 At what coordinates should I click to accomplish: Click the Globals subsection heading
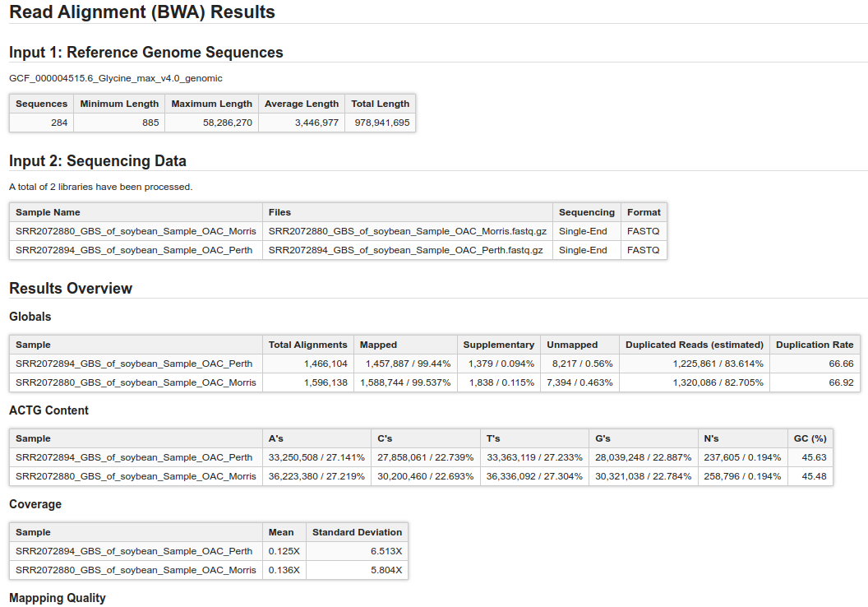coord(27,317)
